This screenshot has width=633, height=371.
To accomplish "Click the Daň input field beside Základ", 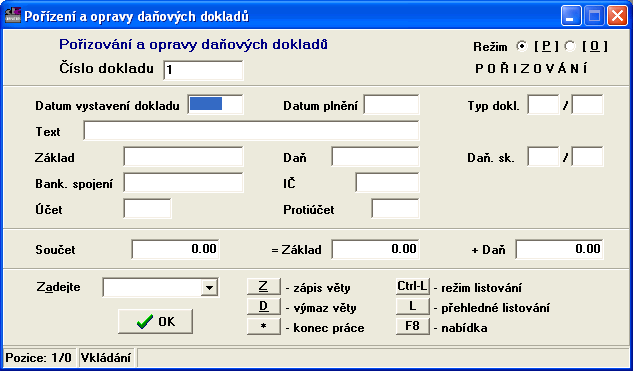I will click(x=375, y=157).
